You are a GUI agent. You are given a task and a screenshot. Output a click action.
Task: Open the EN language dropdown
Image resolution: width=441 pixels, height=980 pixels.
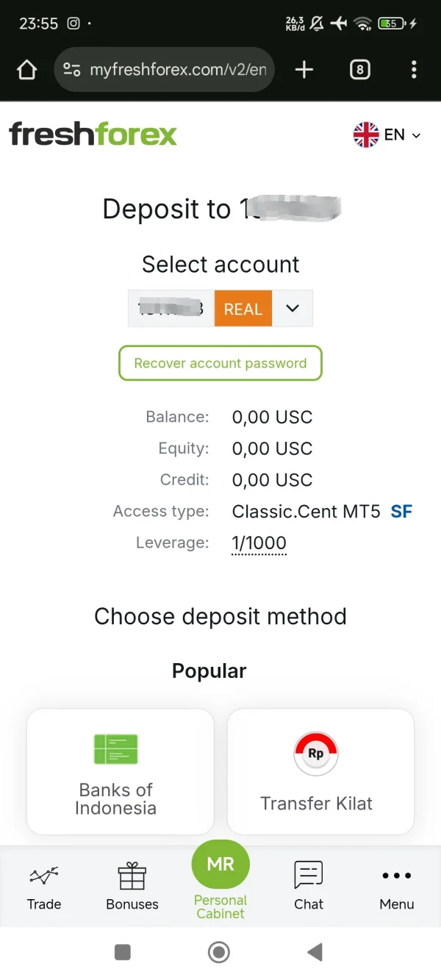pos(387,135)
